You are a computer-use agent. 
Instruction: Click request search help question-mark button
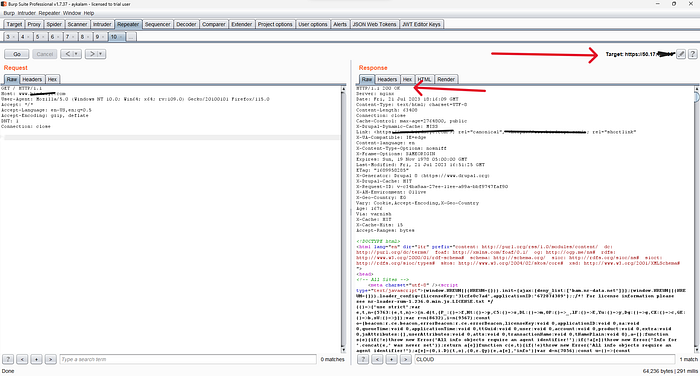coord(8,359)
